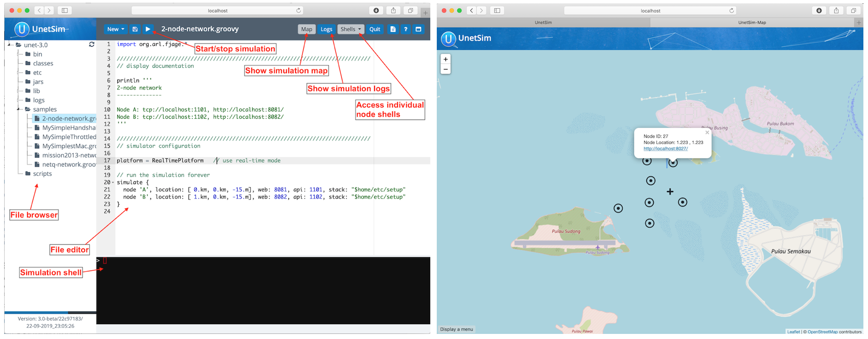
Task: Select node marker nearest Pulau Sudong
Action: pos(618,208)
